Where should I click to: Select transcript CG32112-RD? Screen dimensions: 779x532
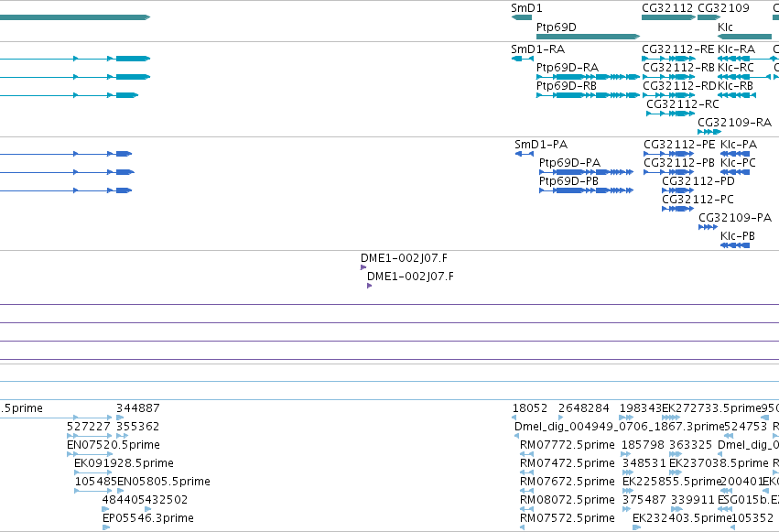coord(669,95)
